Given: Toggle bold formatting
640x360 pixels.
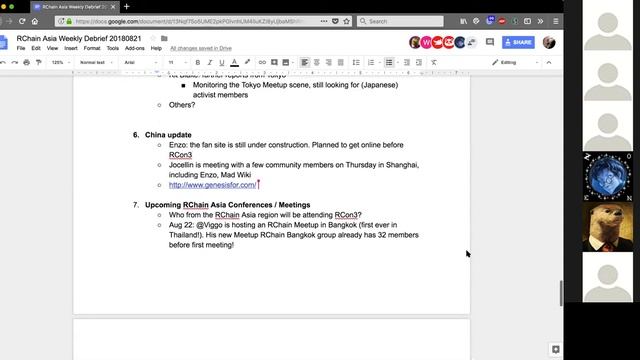Looking at the screenshot, I should tap(198, 62).
